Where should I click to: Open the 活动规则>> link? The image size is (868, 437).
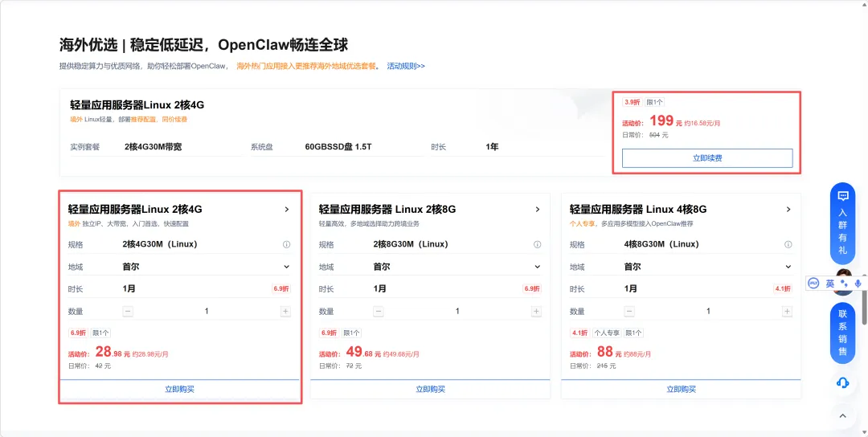[x=406, y=66]
